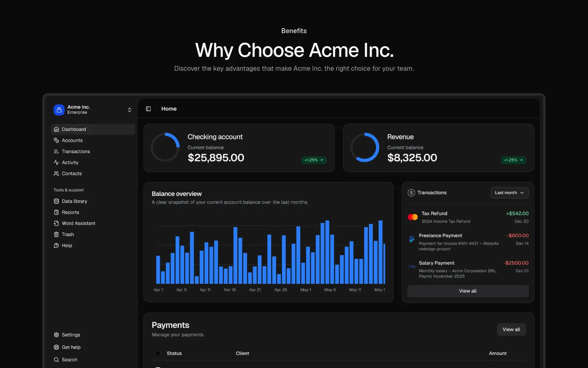Open the Data library entry

pos(93,201)
